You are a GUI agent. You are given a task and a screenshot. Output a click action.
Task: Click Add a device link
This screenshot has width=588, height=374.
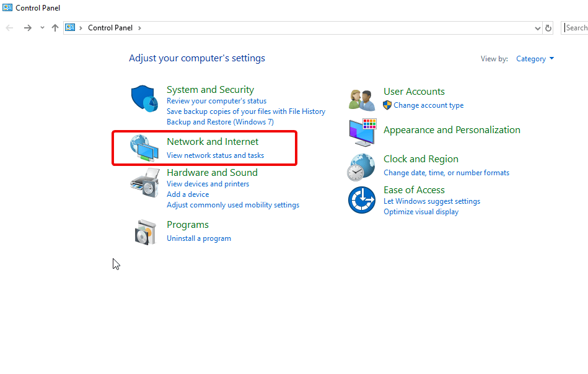tap(188, 194)
